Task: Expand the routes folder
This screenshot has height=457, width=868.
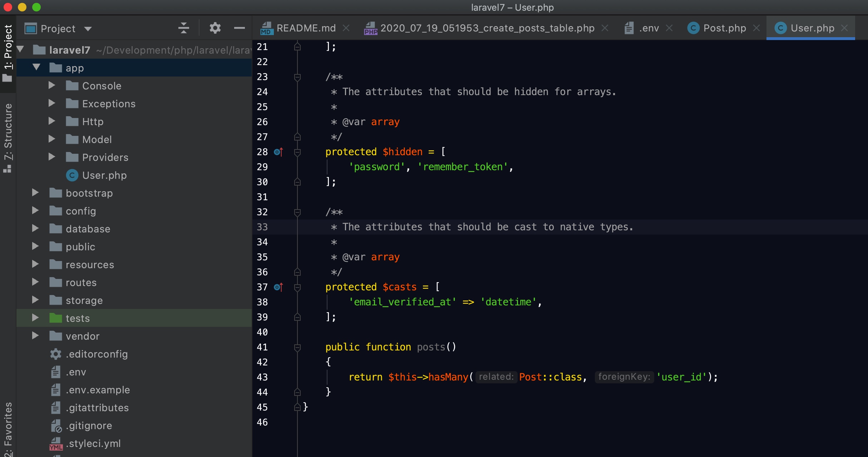Action: [x=35, y=282]
